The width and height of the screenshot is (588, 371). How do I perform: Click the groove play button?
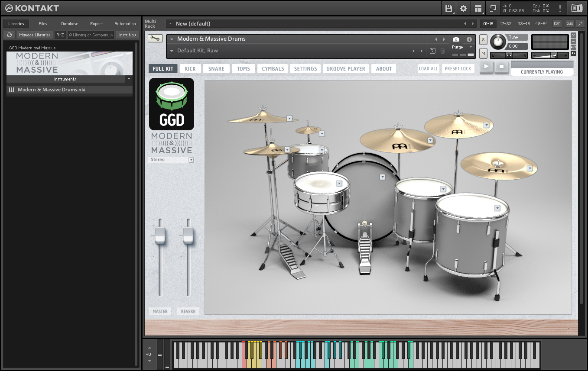coord(487,67)
